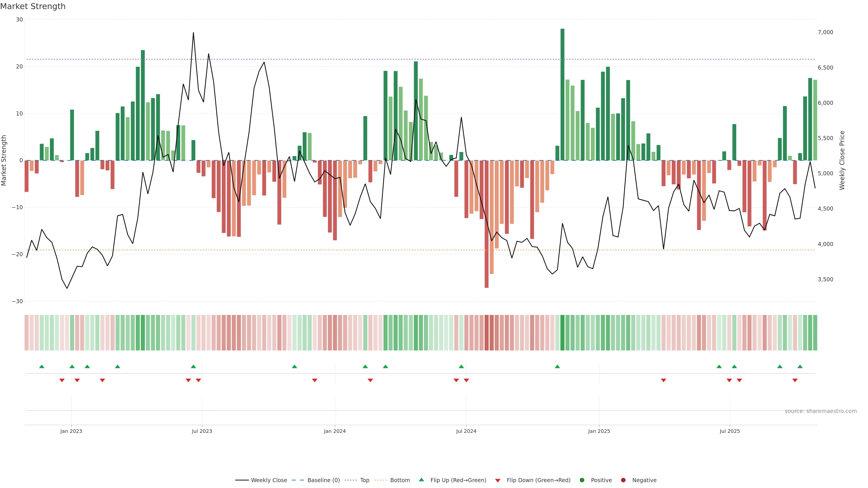
Task: Click the rightmost green flip-up triangle marker
Action: (x=800, y=366)
